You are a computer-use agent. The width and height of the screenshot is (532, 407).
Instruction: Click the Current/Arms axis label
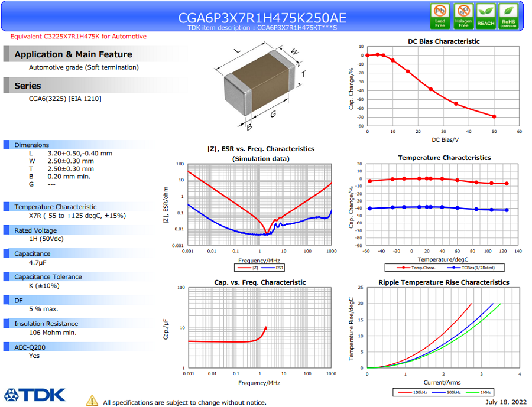442,383
